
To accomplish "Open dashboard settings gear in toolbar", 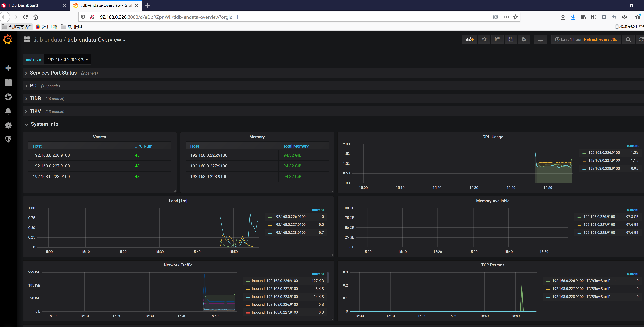I will (523, 39).
